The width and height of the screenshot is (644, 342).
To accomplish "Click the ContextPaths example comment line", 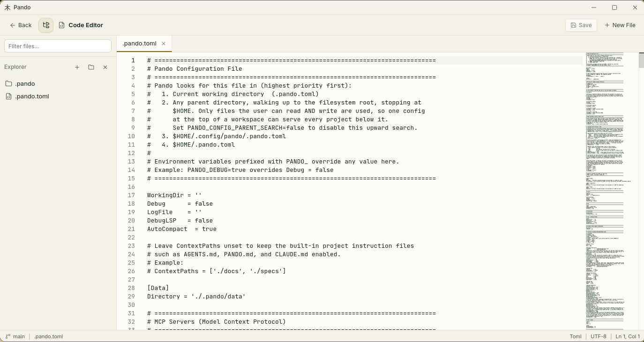I will [216, 271].
